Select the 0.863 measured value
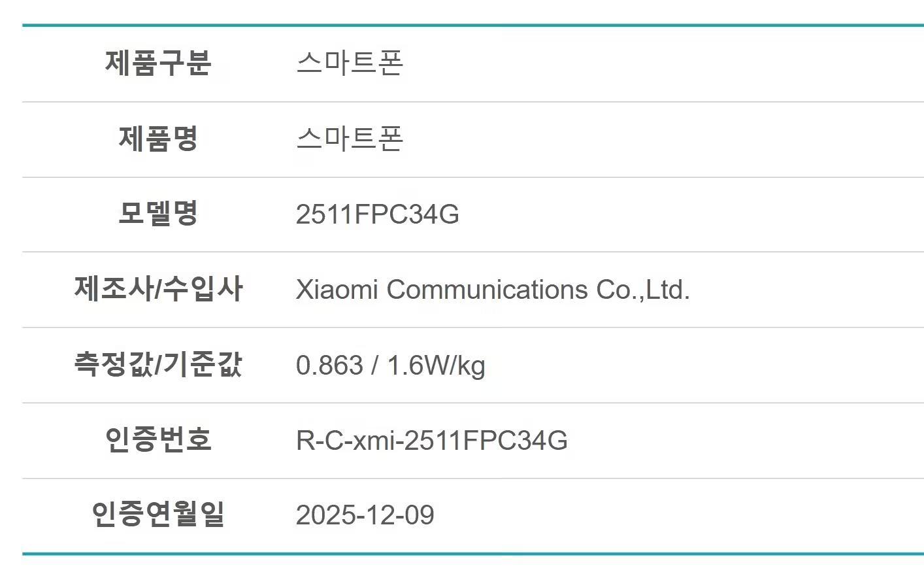 (329, 365)
